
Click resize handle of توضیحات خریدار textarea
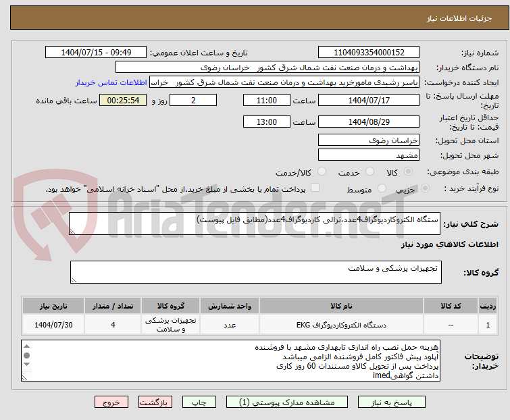pyautogui.click(x=25, y=377)
